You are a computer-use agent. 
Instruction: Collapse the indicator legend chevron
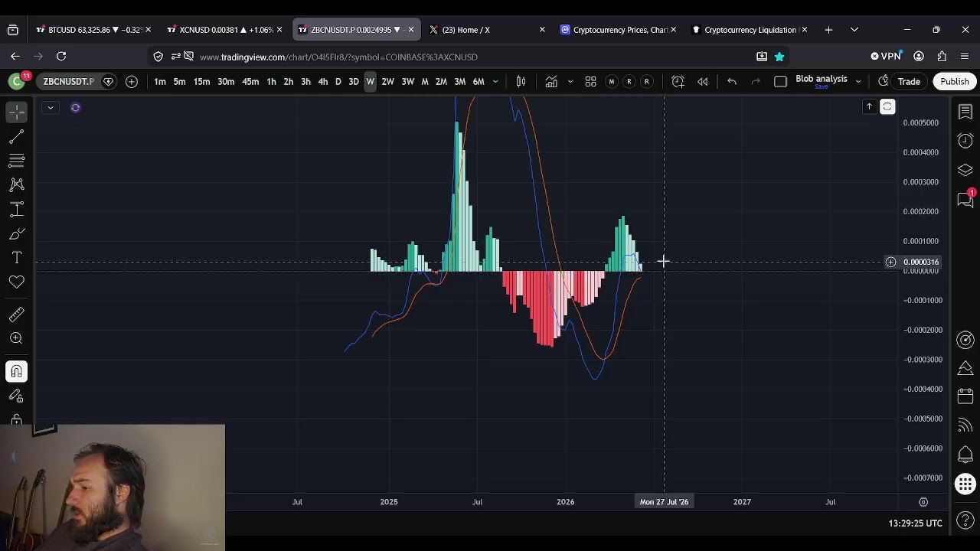(x=50, y=107)
